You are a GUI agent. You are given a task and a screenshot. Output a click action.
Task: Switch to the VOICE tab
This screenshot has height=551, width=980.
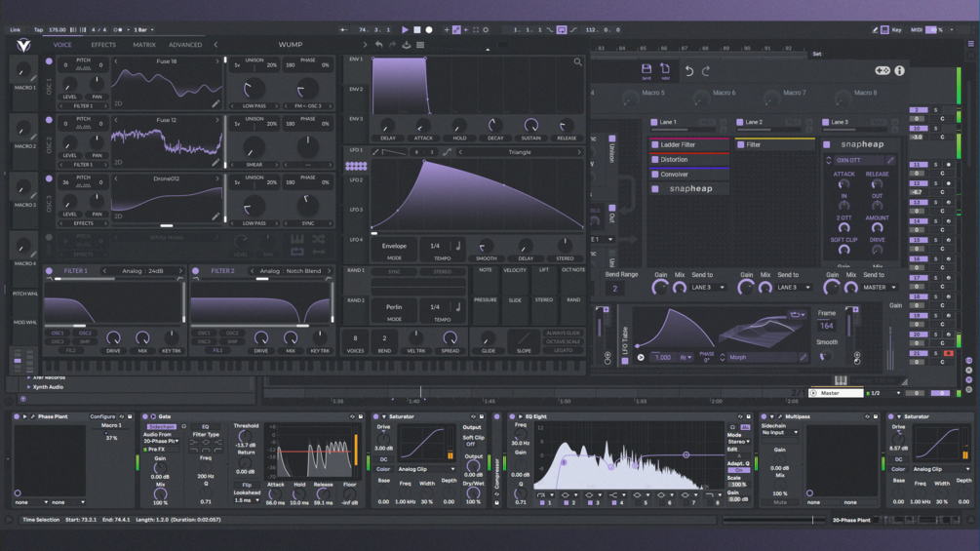(x=62, y=45)
